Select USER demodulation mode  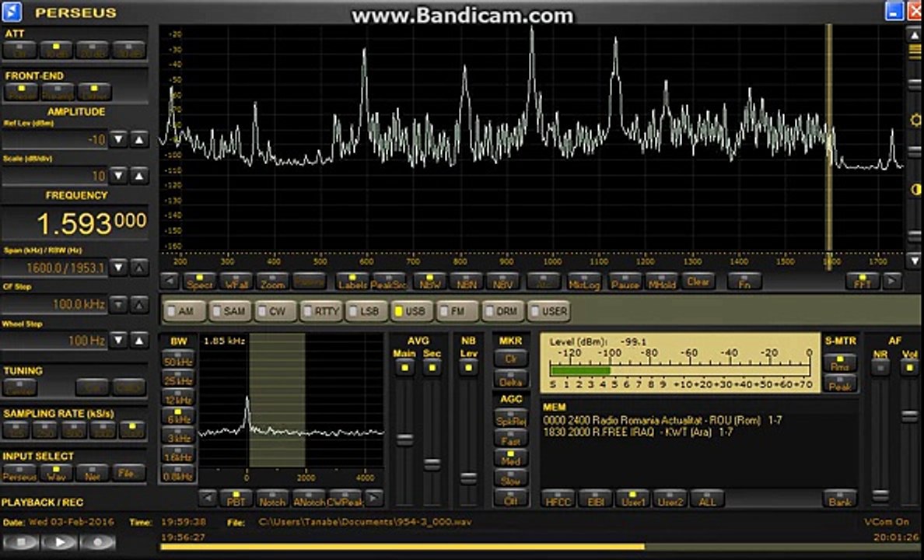pos(548,310)
